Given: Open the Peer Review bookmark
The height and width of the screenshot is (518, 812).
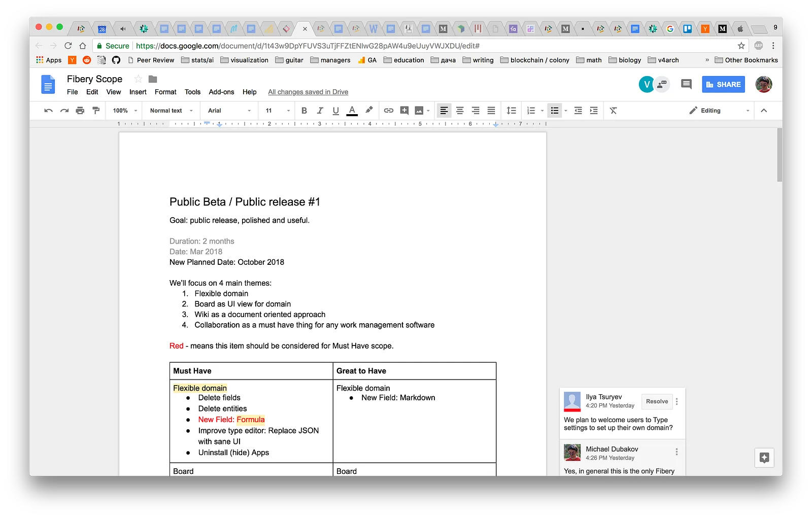Looking at the screenshot, I should (151, 60).
